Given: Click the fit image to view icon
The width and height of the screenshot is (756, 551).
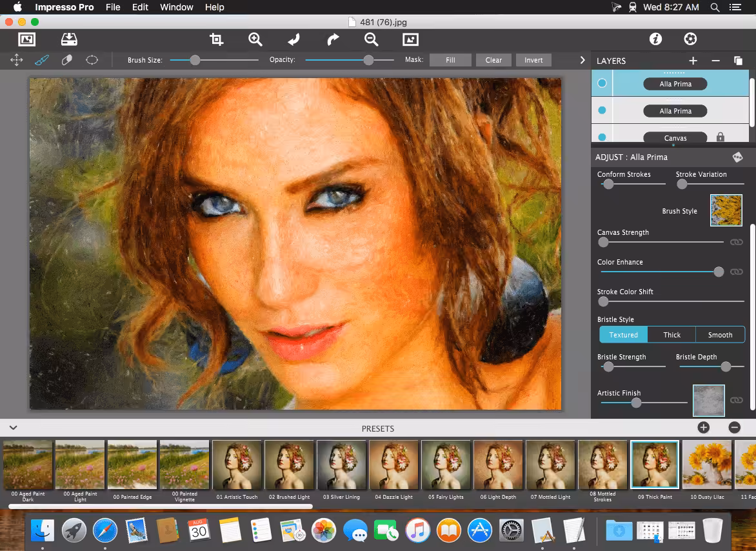Looking at the screenshot, I should [410, 39].
